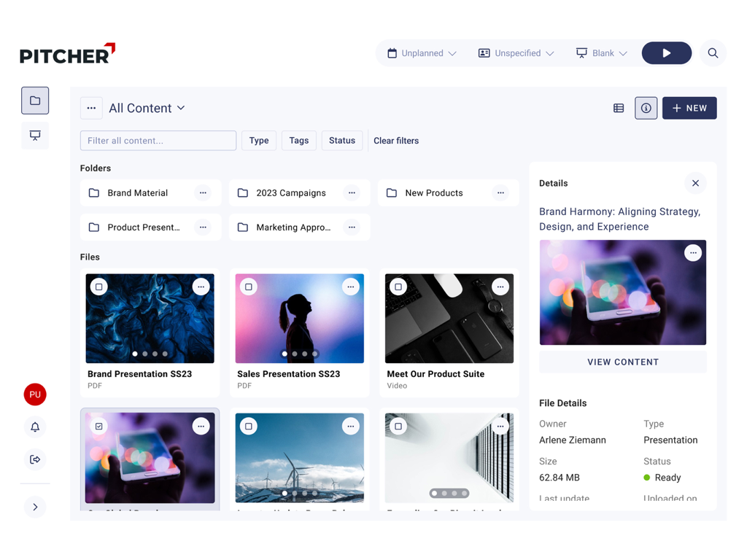Select the Brand Presentation SS23 checkbox
747x560 pixels.
[98, 287]
